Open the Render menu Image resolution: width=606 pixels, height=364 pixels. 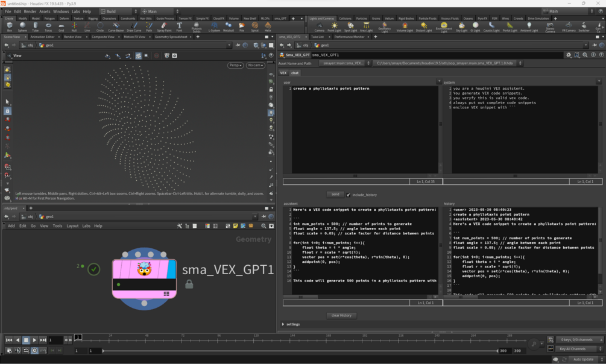(x=30, y=11)
